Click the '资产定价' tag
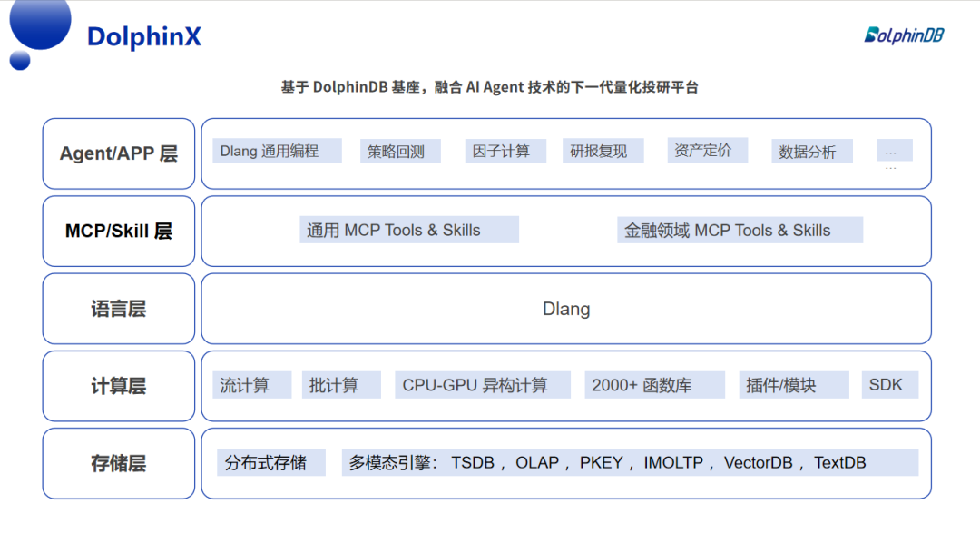 708,150
